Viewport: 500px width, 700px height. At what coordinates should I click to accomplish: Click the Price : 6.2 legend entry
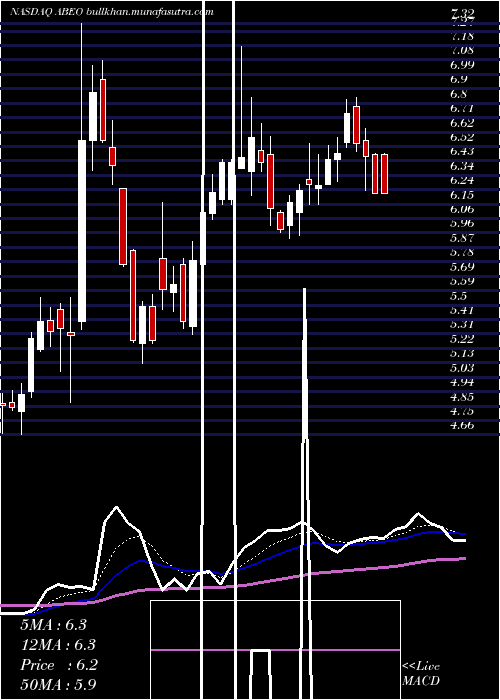point(58,665)
